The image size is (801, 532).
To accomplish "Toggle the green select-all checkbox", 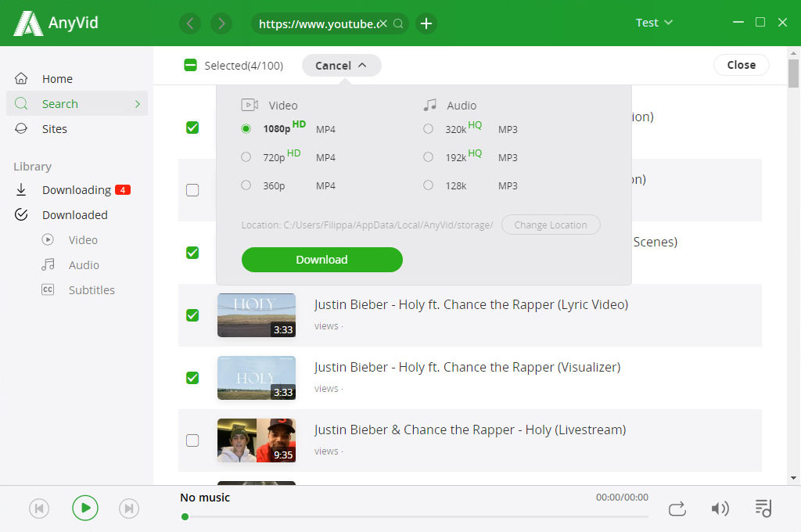I will 191,65.
